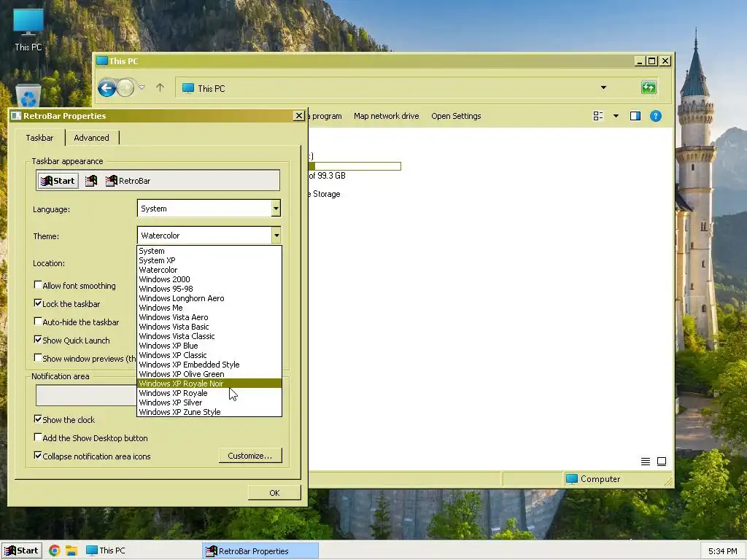Collapse the Theme dropdown arrow
Viewport: 747px width, 560px height.
pyautogui.click(x=276, y=236)
